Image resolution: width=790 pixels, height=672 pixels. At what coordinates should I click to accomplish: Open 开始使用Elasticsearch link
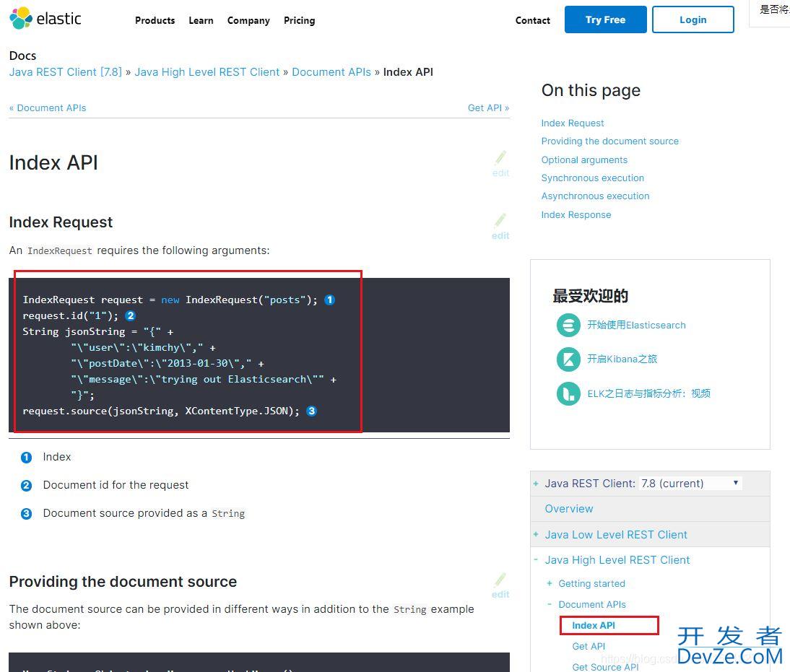tap(636, 325)
